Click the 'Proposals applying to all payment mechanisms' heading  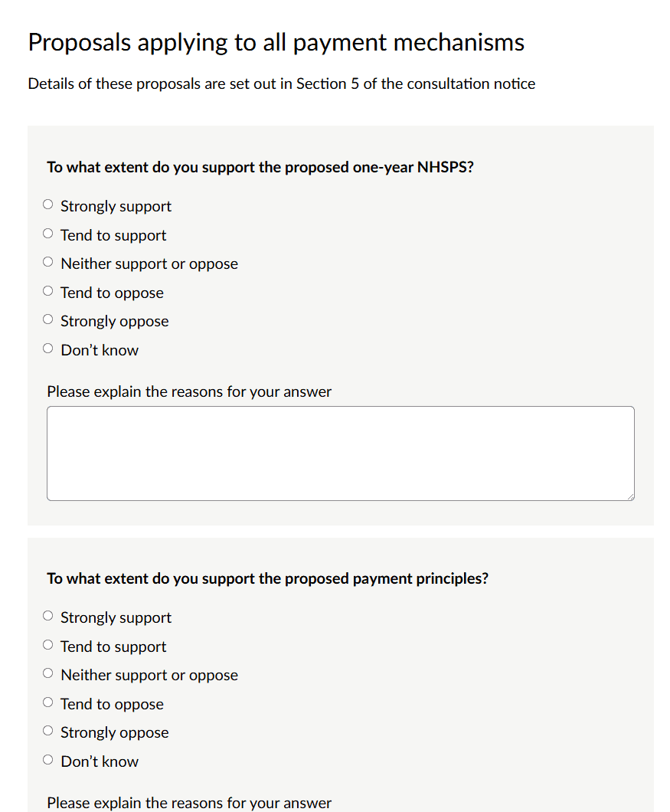click(x=276, y=42)
